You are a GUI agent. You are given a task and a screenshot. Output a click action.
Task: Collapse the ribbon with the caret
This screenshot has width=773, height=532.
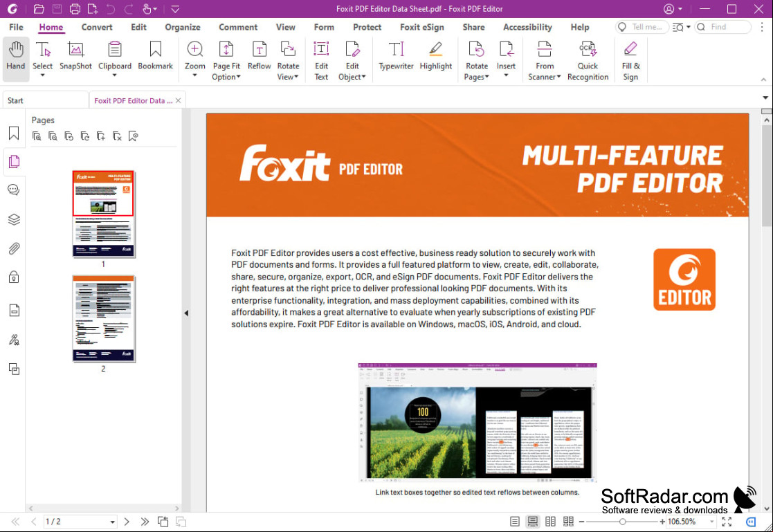[x=763, y=80]
